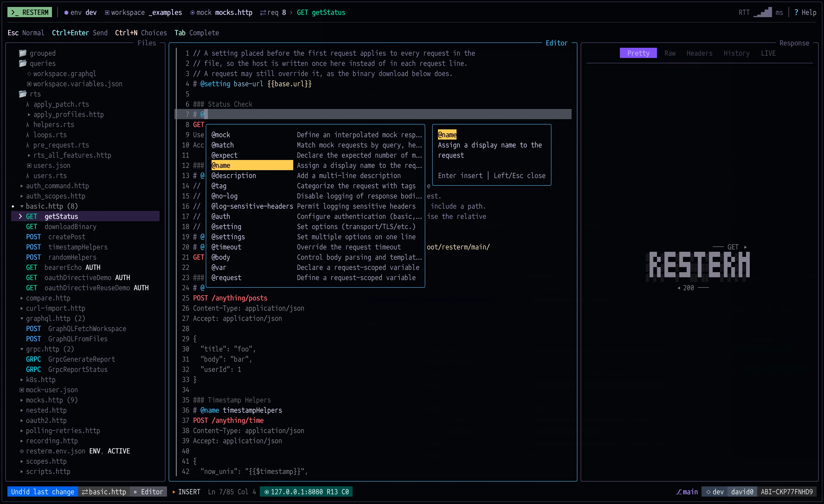Click the target icon beside 127.0.0.1:8080
This screenshot has height=504, width=824.
(x=267, y=492)
